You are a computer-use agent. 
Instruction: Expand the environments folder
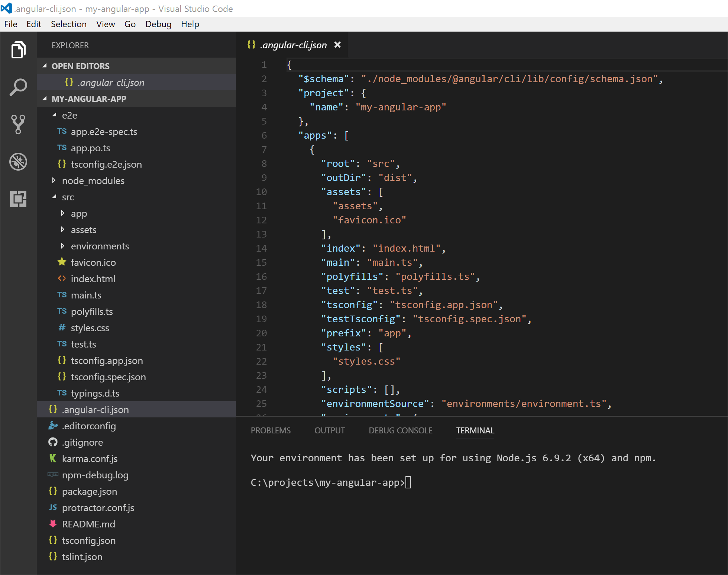coord(62,246)
